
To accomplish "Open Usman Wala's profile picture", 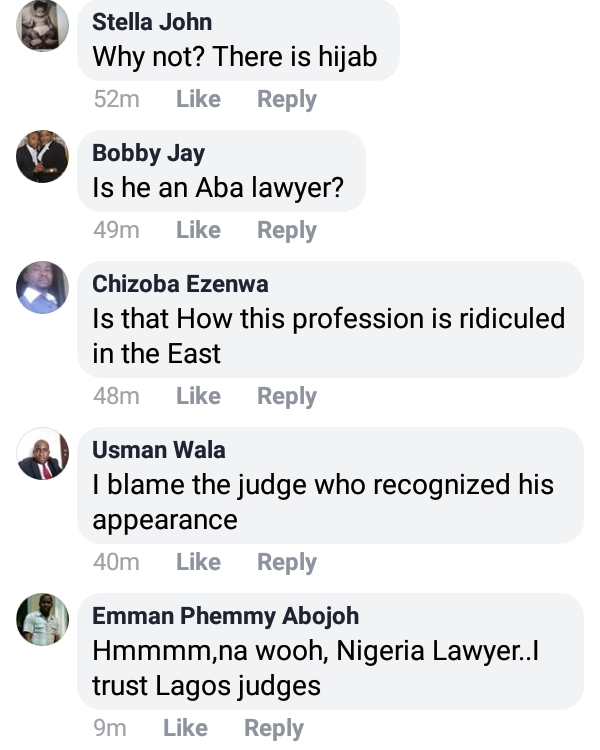I will [x=43, y=455].
